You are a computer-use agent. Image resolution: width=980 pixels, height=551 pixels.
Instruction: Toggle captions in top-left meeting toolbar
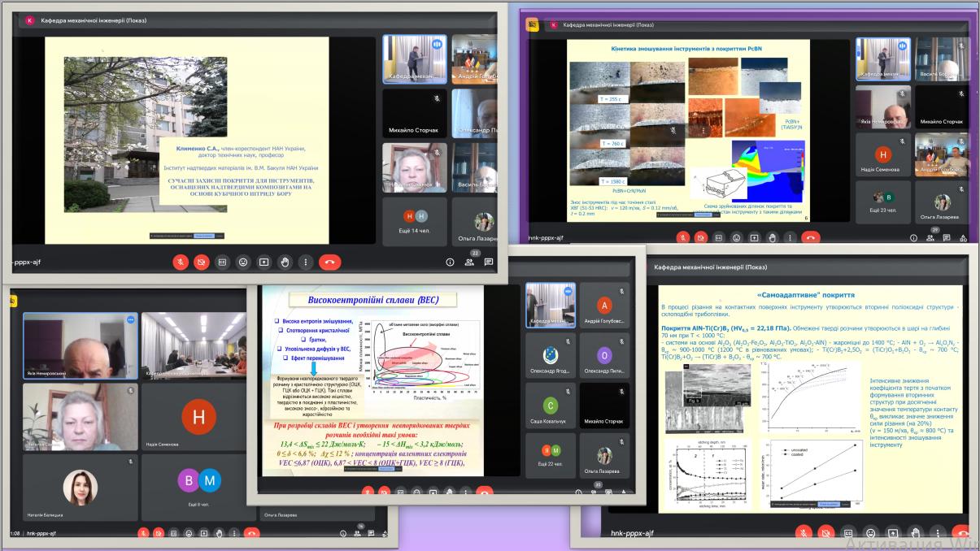click(x=221, y=262)
